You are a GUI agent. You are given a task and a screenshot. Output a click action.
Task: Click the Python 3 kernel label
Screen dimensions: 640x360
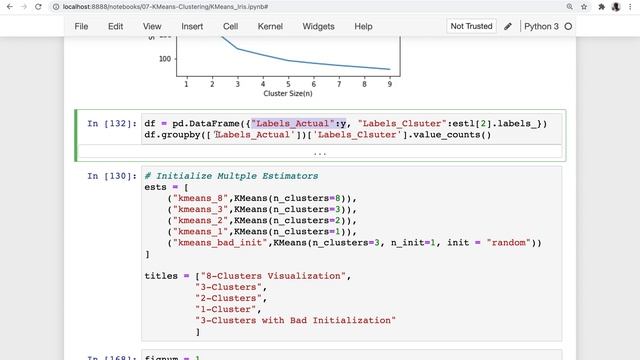[x=541, y=27]
